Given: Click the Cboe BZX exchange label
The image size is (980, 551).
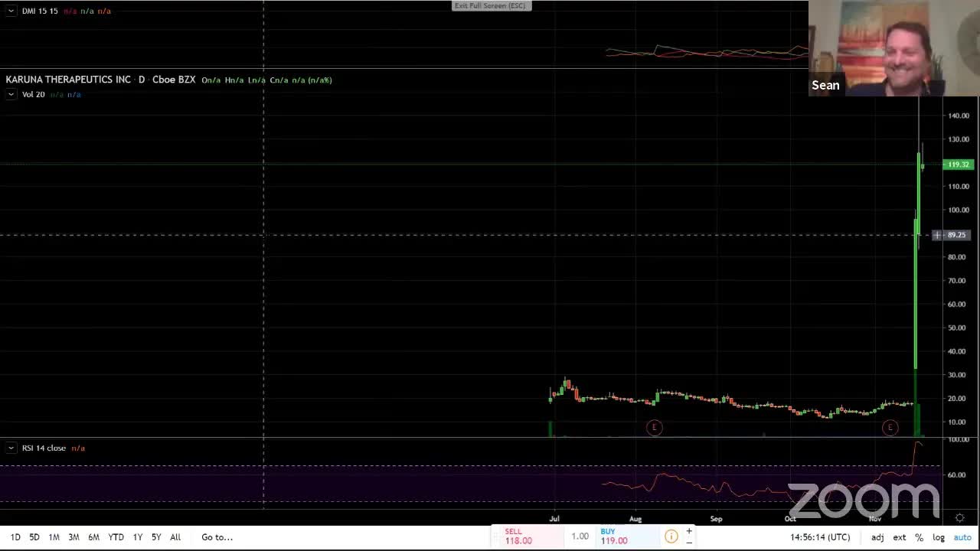Looking at the screenshot, I should [174, 80].
